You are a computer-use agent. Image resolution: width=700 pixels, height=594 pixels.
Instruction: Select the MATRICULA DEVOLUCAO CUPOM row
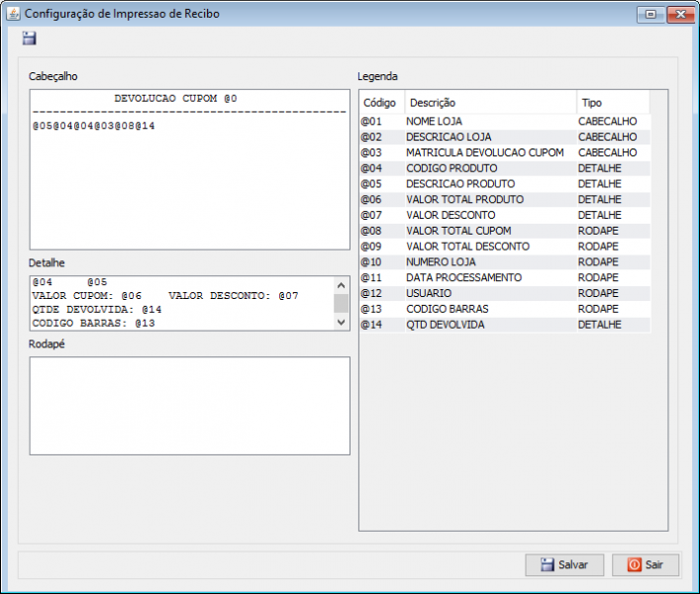coord(505,152)
